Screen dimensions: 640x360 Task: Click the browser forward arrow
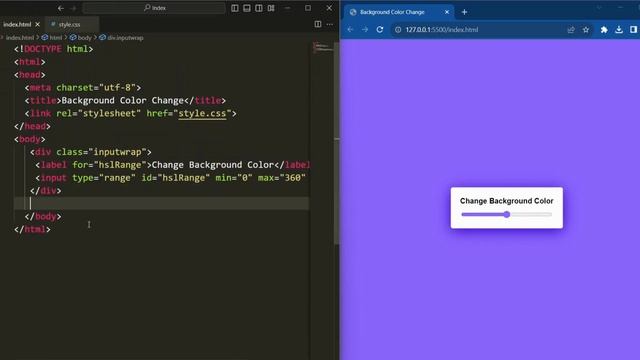pyautogui.click(x=365, y=30)
